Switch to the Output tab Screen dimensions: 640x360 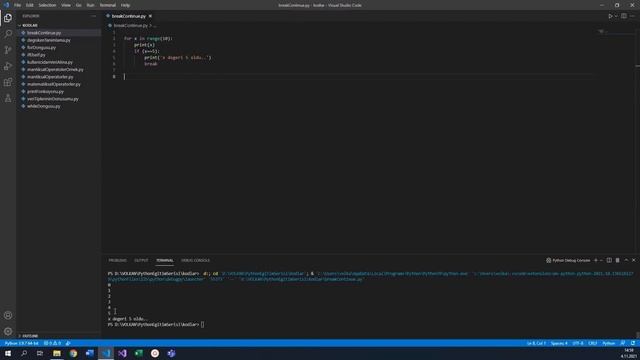141,260
